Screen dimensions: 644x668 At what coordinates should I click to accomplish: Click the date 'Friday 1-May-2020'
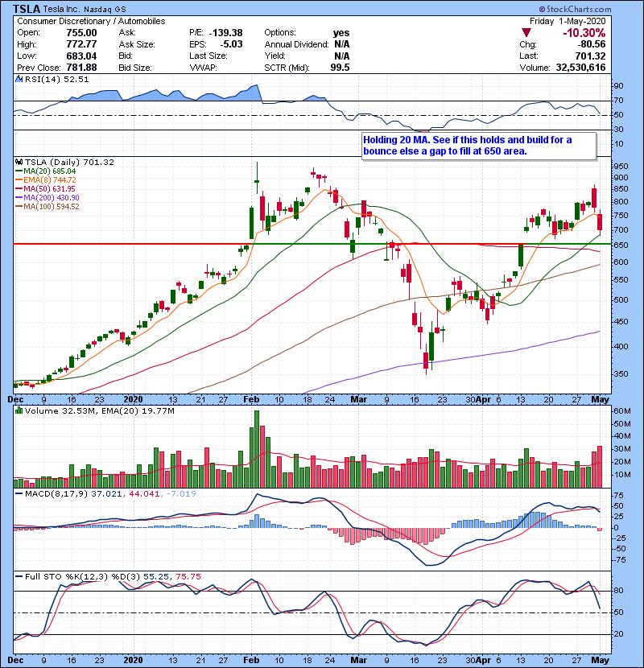point(568,21)
